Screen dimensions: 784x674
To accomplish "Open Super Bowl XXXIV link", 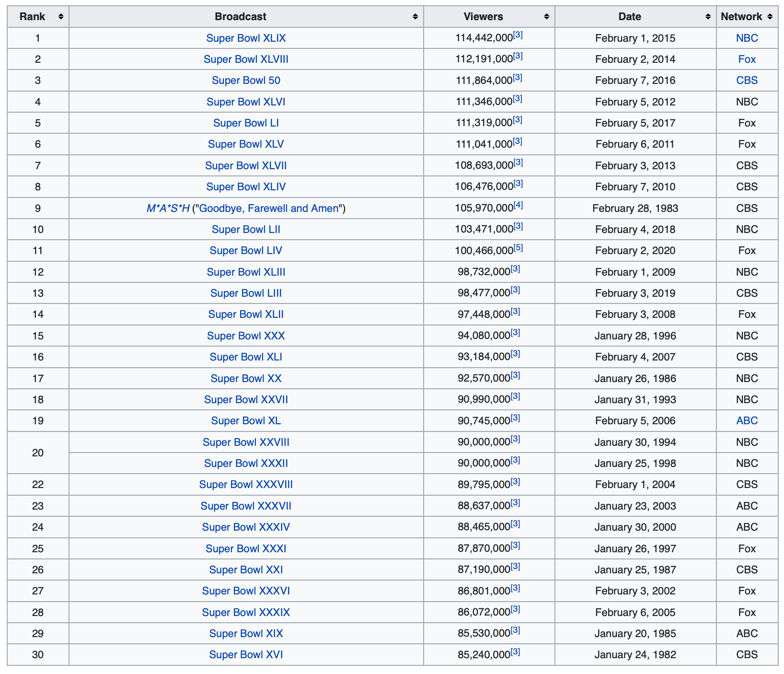I will coord(246,527).
